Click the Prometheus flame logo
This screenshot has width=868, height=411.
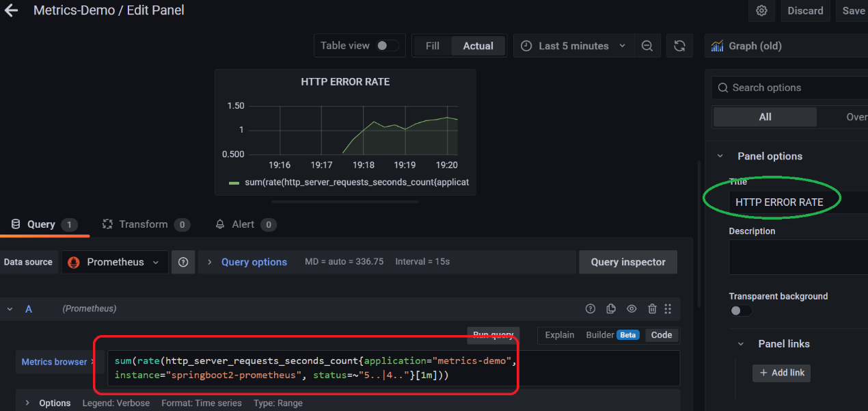pos(74,262)
